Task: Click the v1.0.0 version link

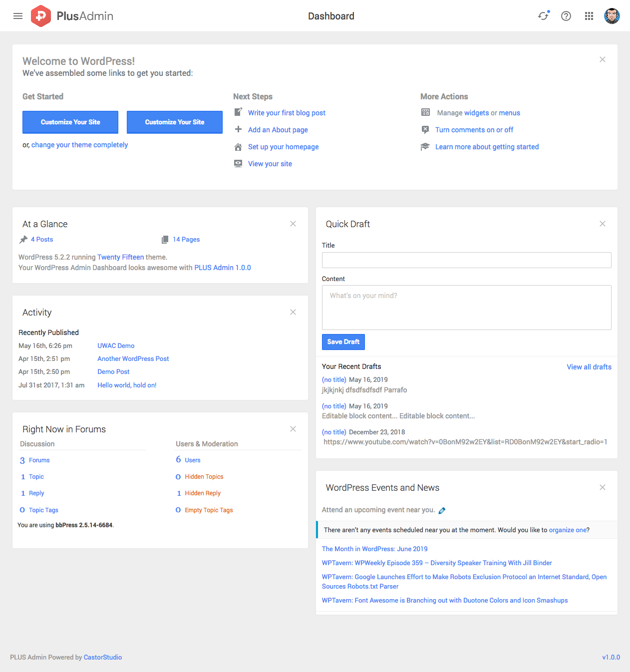Action: pos(611,657)
